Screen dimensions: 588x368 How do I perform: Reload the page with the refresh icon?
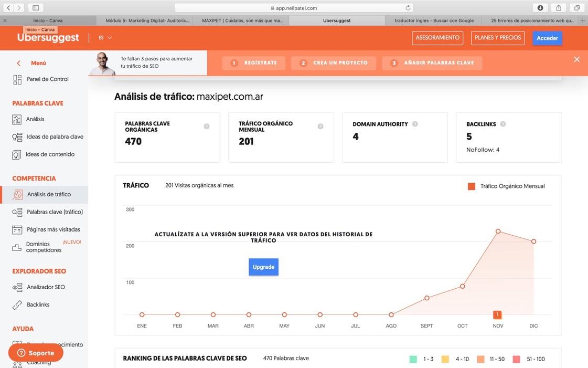408,8
